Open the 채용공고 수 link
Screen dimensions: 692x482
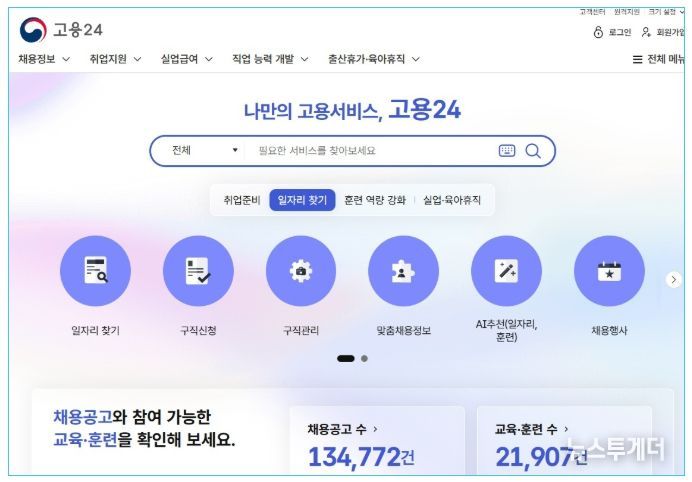tap(342, 429)
